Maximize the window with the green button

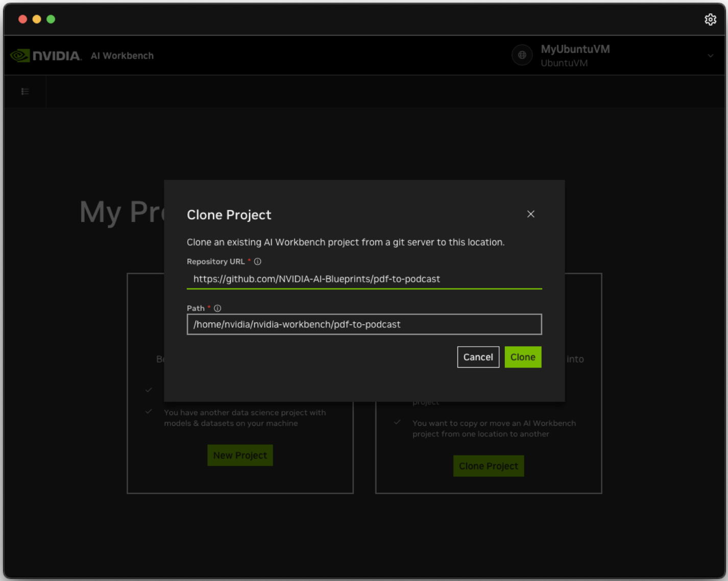[x=51, y=19]
